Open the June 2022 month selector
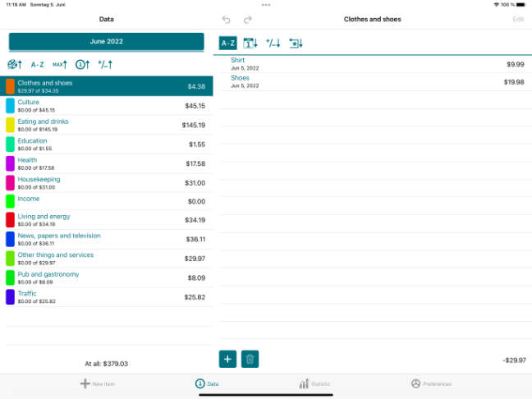The height and width of the screenshot is (399, 532). pos(107,42)
